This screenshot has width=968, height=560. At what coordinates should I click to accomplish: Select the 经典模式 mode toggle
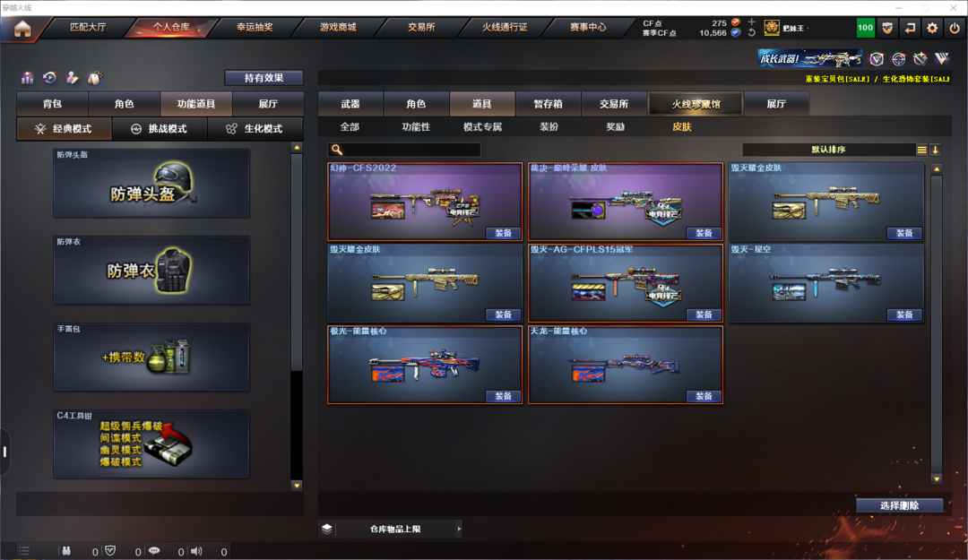pos(65,128)
